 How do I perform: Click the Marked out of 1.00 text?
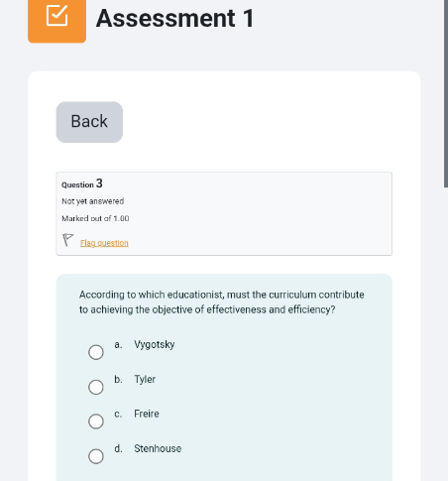(95, 218)
